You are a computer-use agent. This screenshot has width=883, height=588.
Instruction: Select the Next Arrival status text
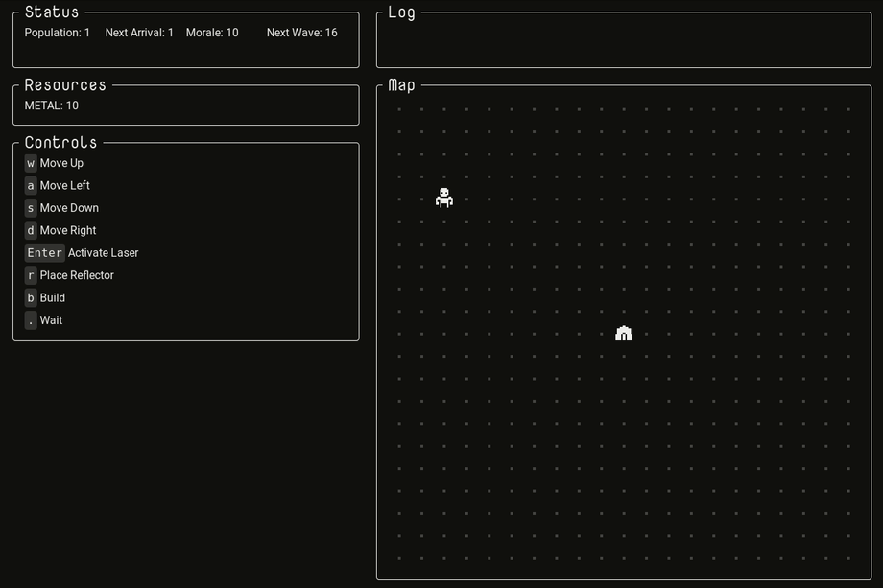(x=139, y=33)
